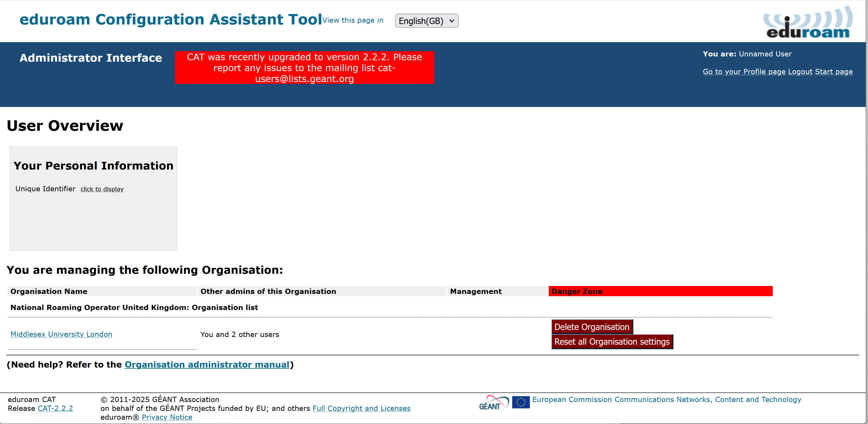The width and height of the screenshot is (868, 424).
Task: Click the Danger Zone column header
Action: point(661,291)
